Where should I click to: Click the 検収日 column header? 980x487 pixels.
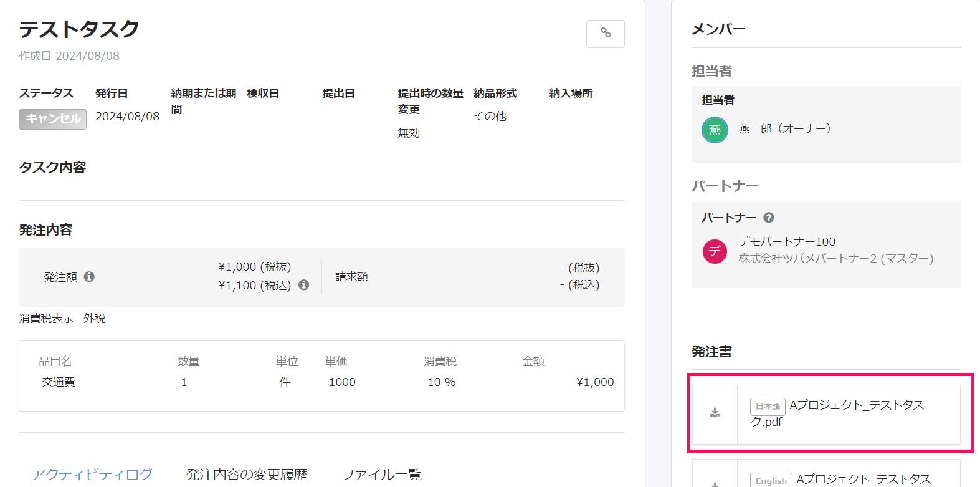(263, 93)
